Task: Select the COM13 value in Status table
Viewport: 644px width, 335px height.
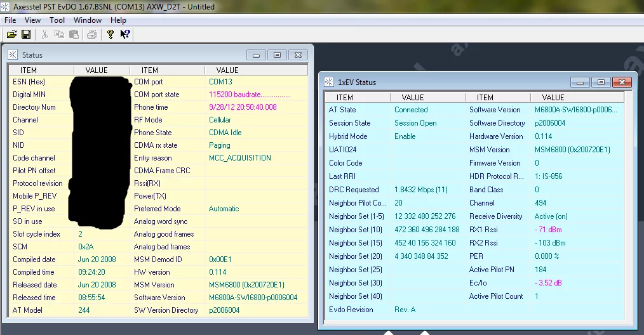Action: coord(220,82)
